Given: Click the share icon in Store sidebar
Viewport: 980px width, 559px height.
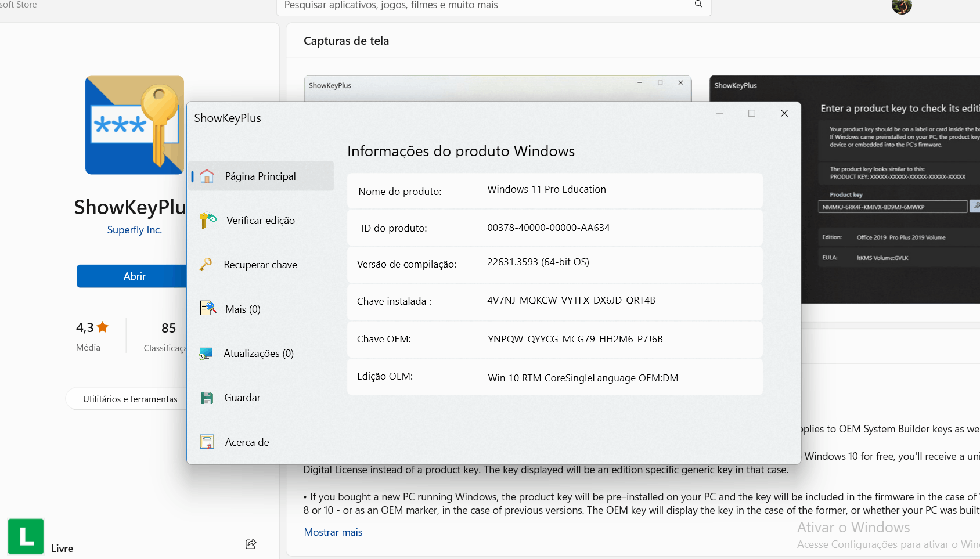Looking at the screenshot, I should point(251,544).
